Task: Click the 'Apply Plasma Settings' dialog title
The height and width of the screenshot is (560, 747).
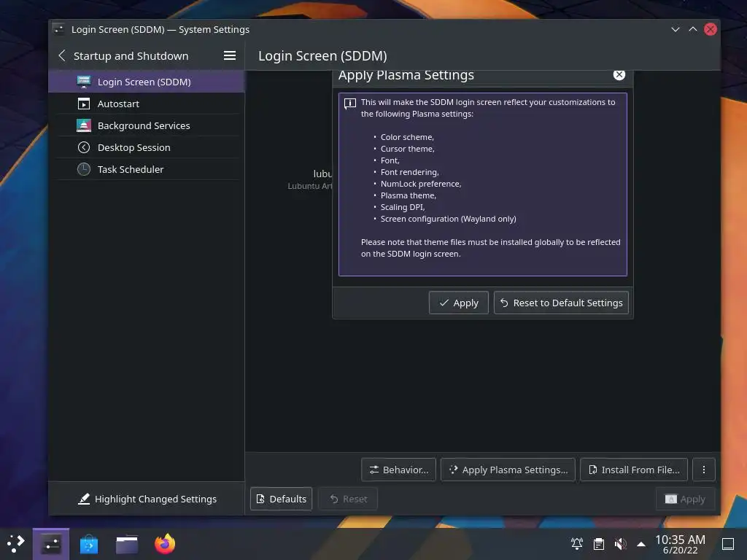Action: [x=406, y=75]
